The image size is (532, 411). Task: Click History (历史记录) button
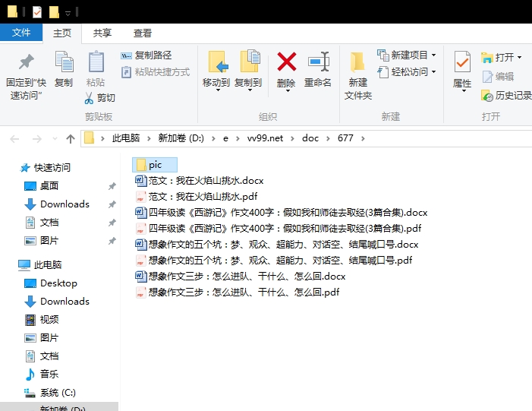coord(506,96)
